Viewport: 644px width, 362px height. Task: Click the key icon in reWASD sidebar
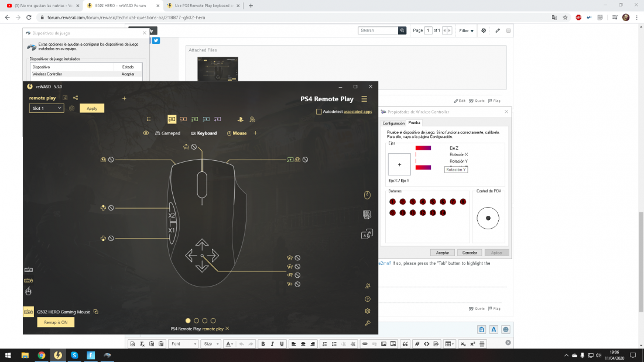tap(367, 323)
